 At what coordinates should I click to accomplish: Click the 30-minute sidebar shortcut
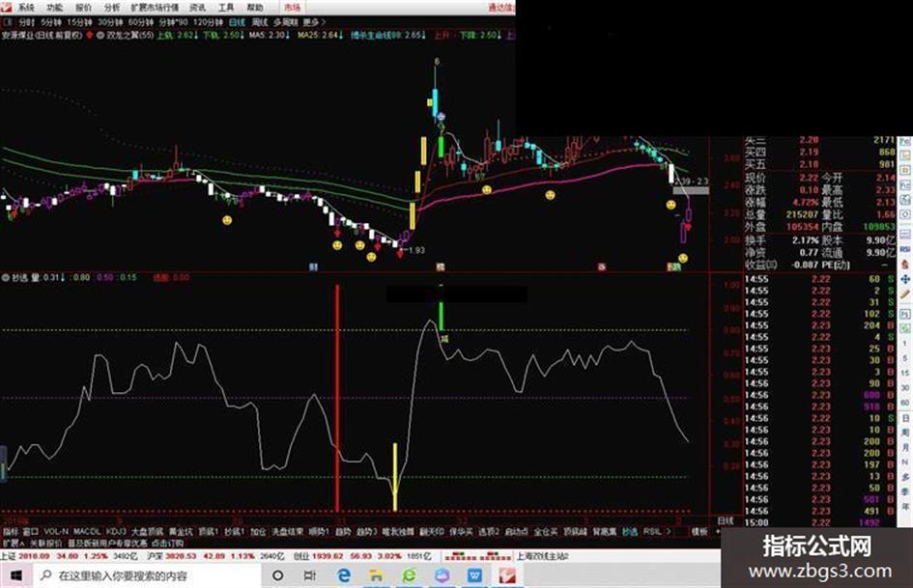(905, 388)
